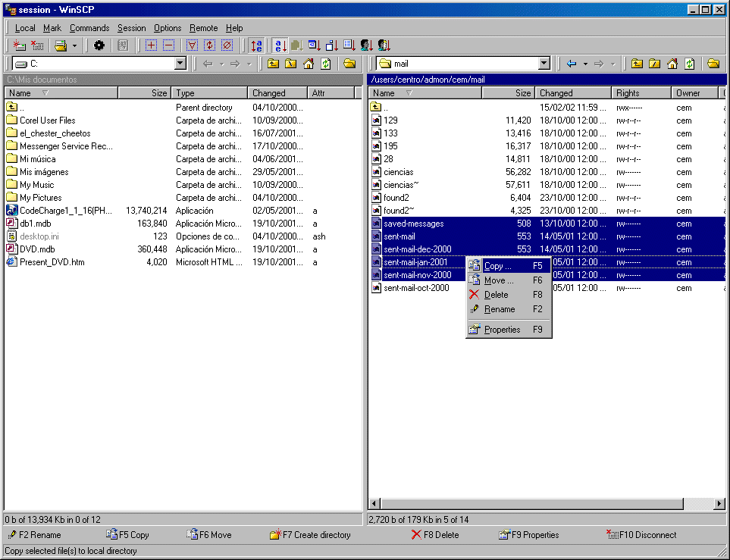Viewport: 730px width, 560px height.
Task: Open the Mark menu
Action: tap(52, 28)
